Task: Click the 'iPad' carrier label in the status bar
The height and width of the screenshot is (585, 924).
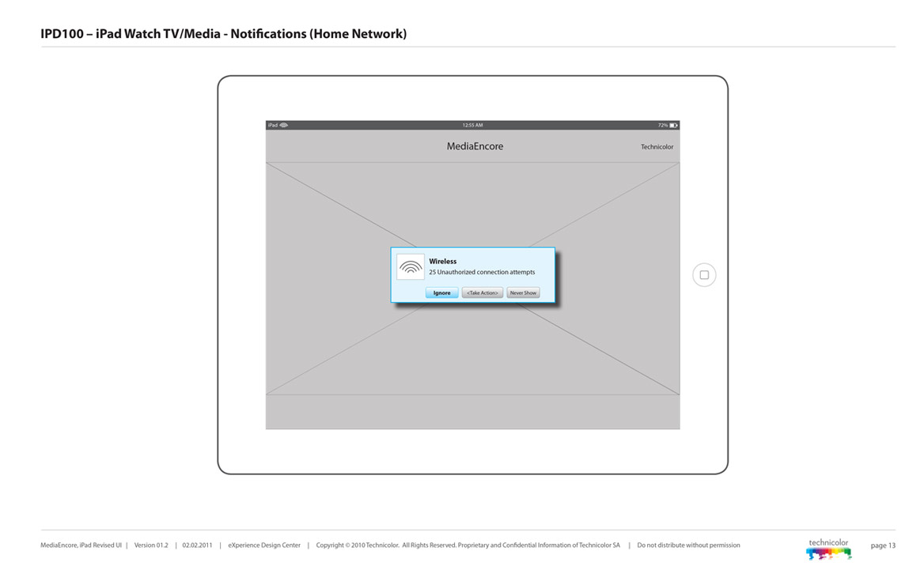Action: click(272, 126)
